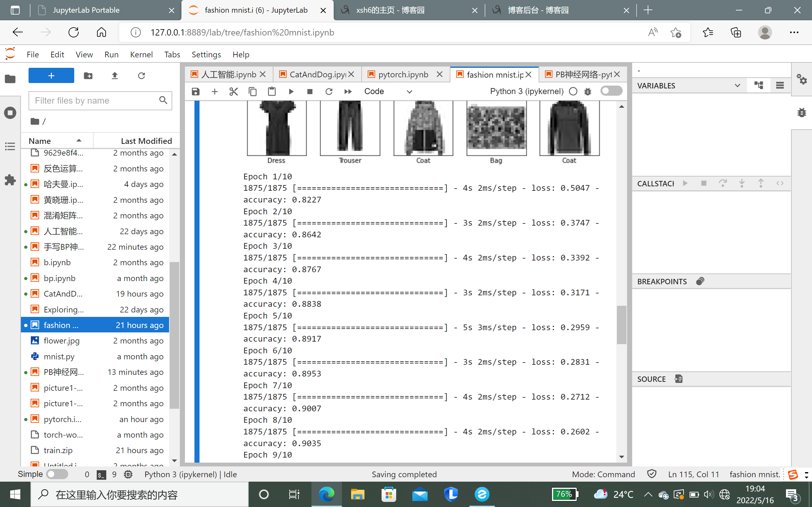812x507 pixels.
Task: Open the cell type Code dropdown
Action: pos(388,92)
